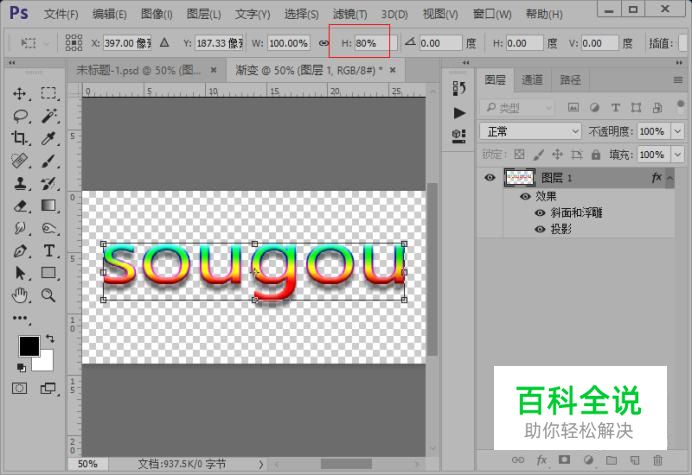Open Layers panel options menu
This screenshot has height=475, width=692.
pos(678,80)
